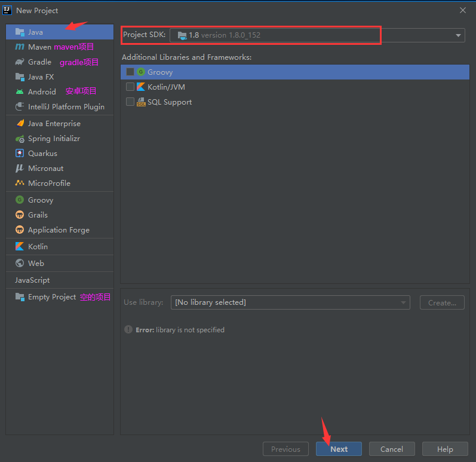Select Empty Project in the list
Screen dimensions: 476x462
pos(60,297)
